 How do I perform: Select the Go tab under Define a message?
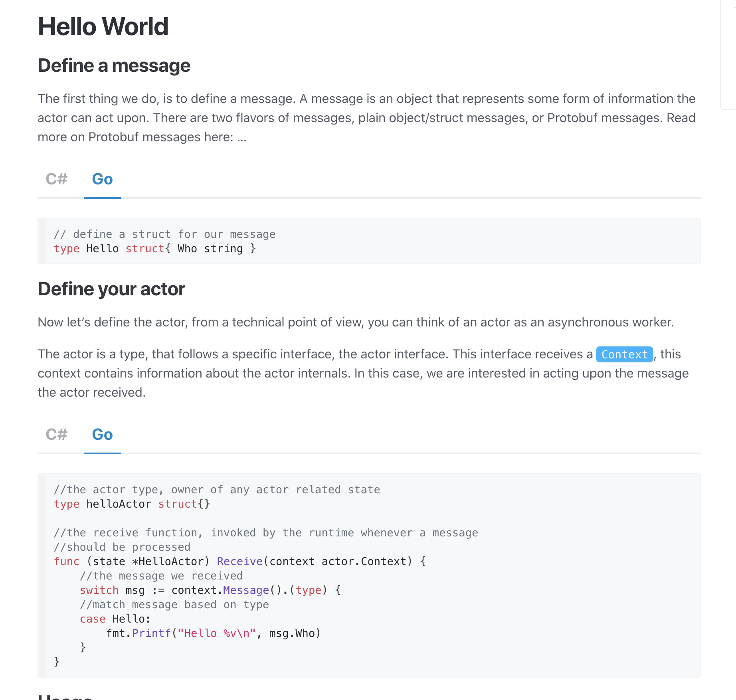point(102,179)
